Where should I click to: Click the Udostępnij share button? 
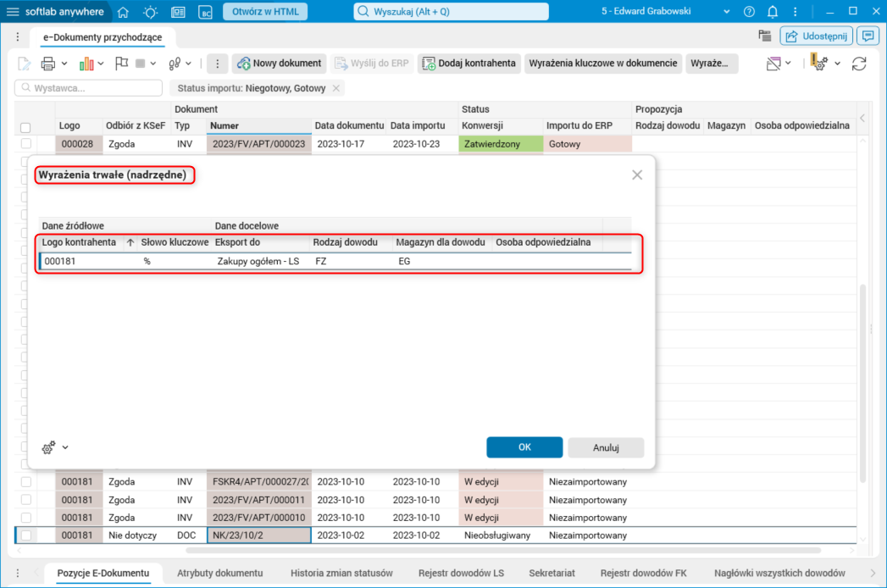coord(817,36)
